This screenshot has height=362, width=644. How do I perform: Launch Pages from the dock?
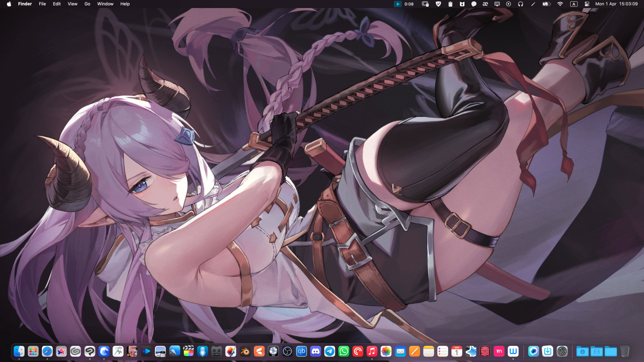(414, 351)
